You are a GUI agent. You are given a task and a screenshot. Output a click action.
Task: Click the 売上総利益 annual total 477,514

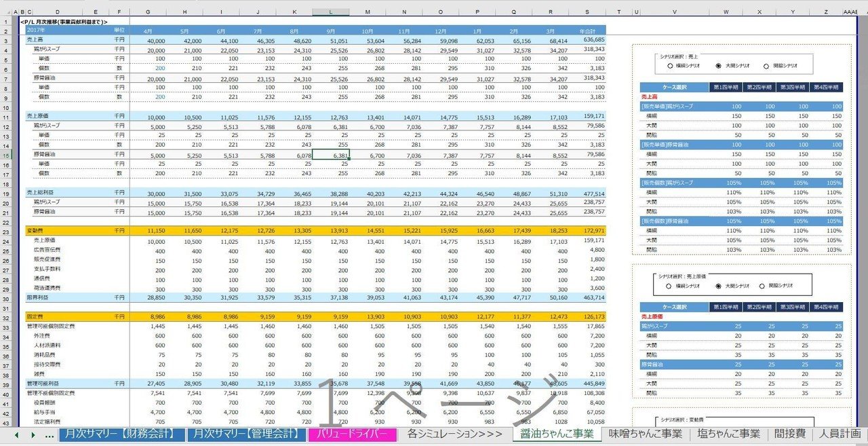[x=587, y=193]
